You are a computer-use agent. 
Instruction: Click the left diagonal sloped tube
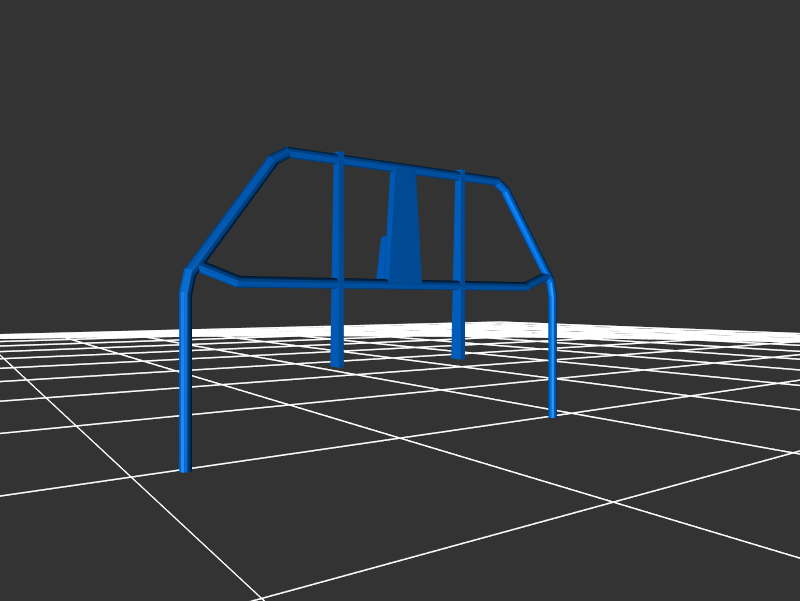pos(230,212)
